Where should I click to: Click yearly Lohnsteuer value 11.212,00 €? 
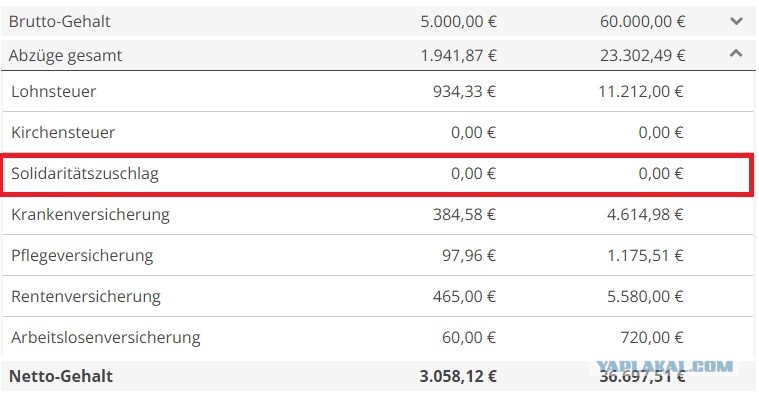point(640,91)
